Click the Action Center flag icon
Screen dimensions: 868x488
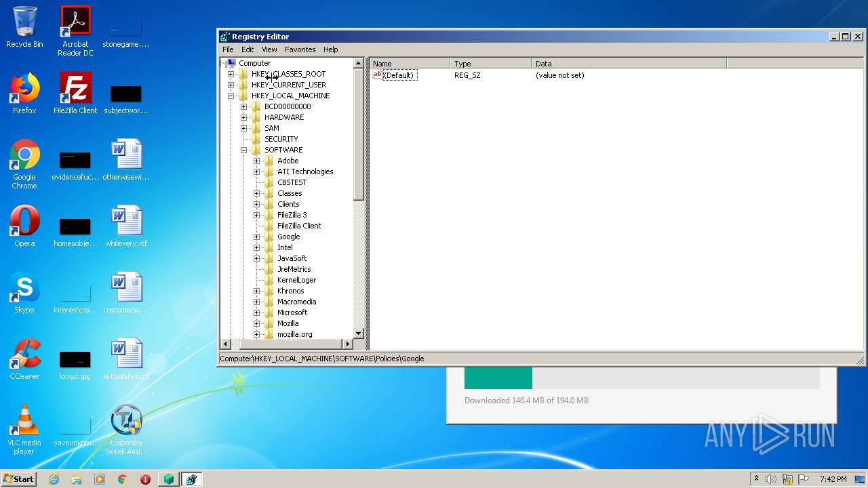click(x=804, y=479)
